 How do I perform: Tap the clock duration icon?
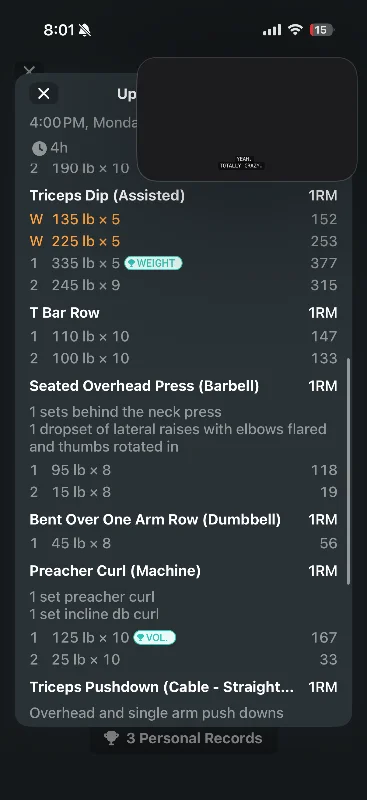[x=39, y=148]
